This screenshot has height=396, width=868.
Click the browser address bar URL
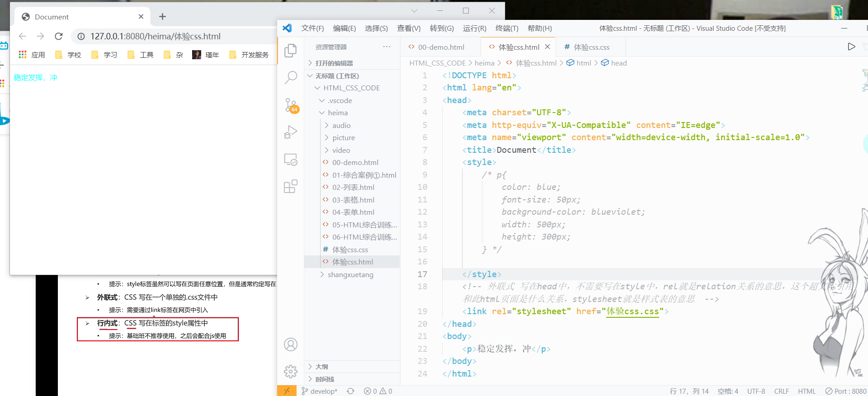156,36
